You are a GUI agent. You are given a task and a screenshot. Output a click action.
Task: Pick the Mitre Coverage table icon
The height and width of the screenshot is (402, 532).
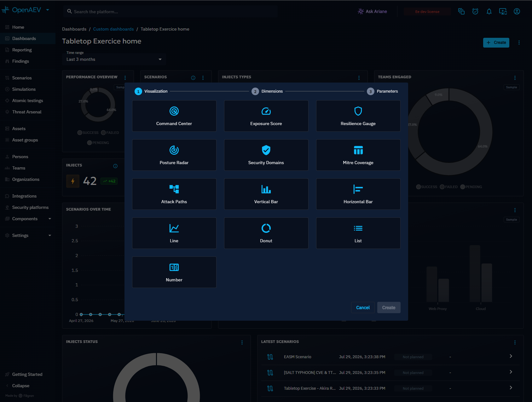coord(358,150)
